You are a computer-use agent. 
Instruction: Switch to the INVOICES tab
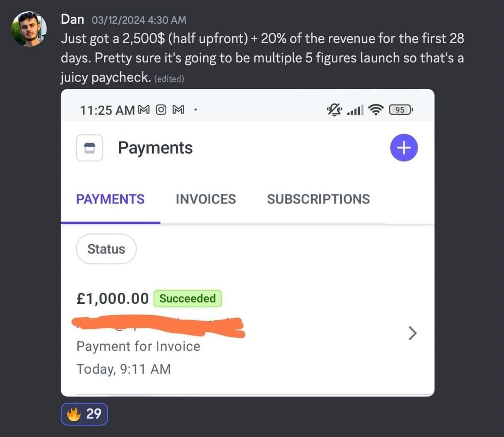click(x=206, y=199)
